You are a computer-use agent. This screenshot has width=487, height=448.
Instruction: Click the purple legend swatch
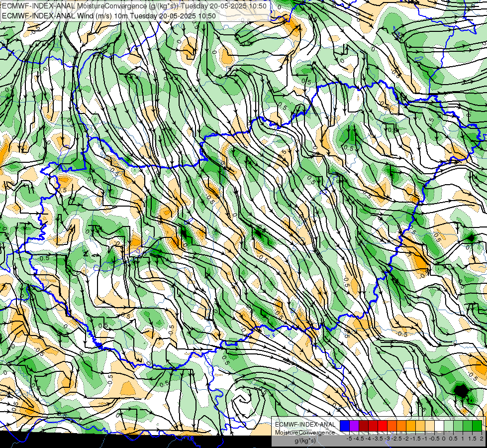click(x=354, y=426)
